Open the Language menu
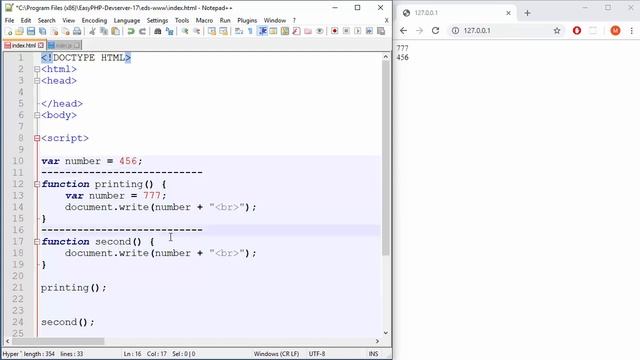This screenshot has height=360, width=640. pos(127,20)
